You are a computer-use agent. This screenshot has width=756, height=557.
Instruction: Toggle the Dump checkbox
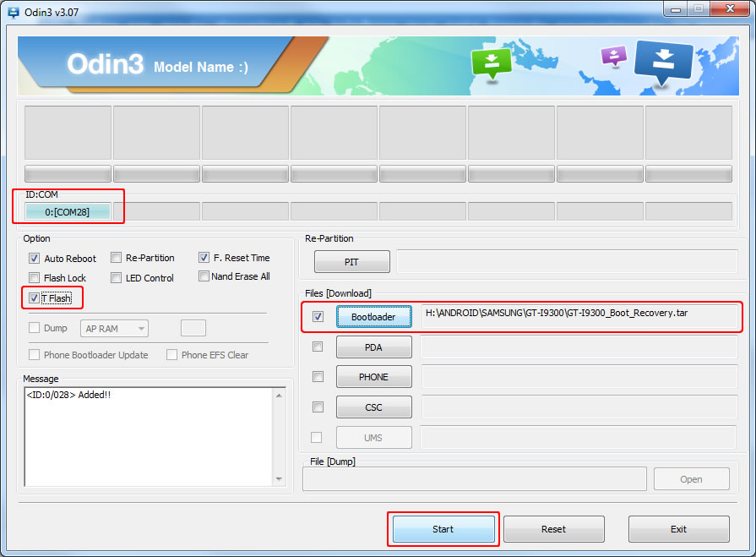(34, 328)
